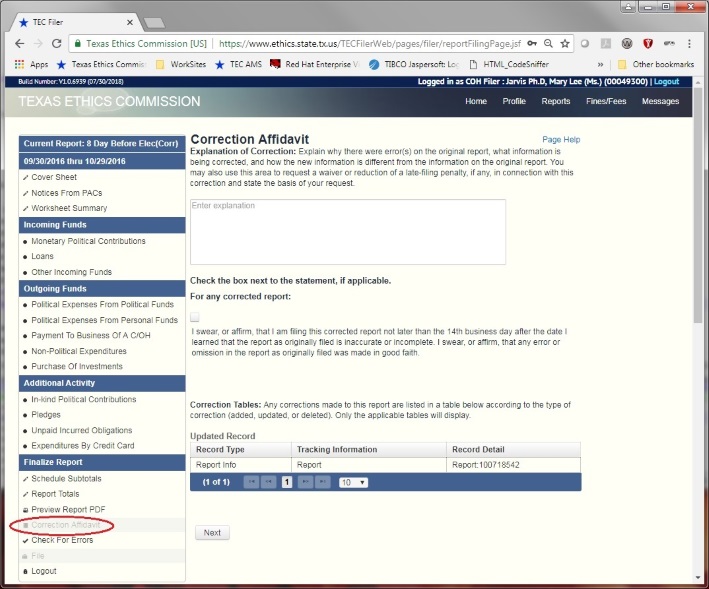Click inside the Enter explanation text area

click(x=347, y=232)
